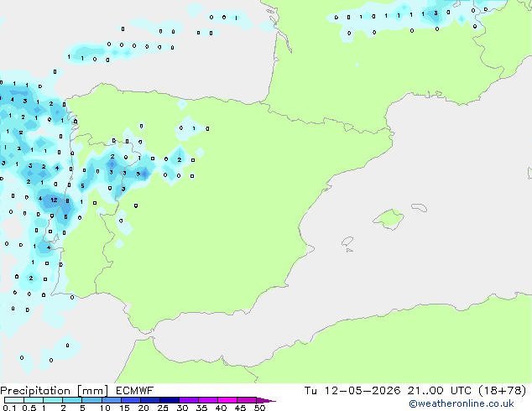Click the '(18+78)' forecast run text
Viewport: 532px width, 411px height.
click(502, 391)
